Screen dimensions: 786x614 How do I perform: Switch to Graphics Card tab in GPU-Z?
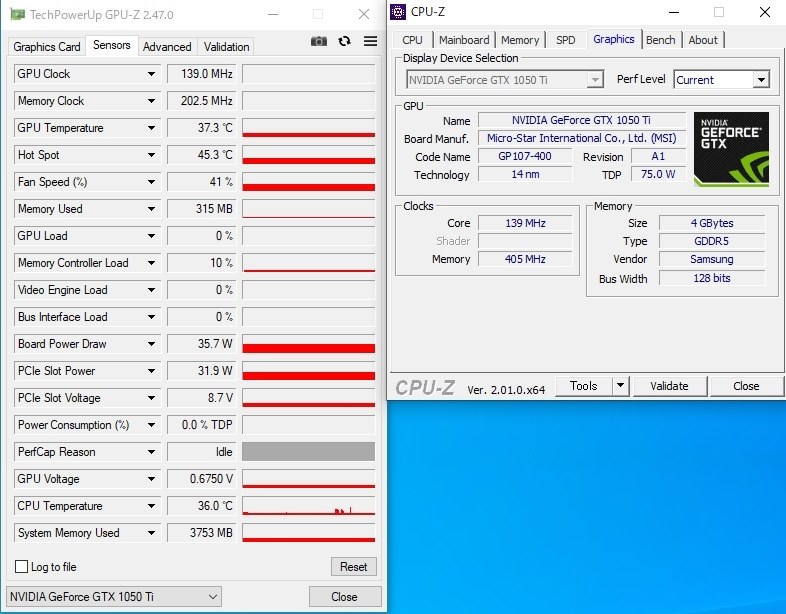coord(47,47)
